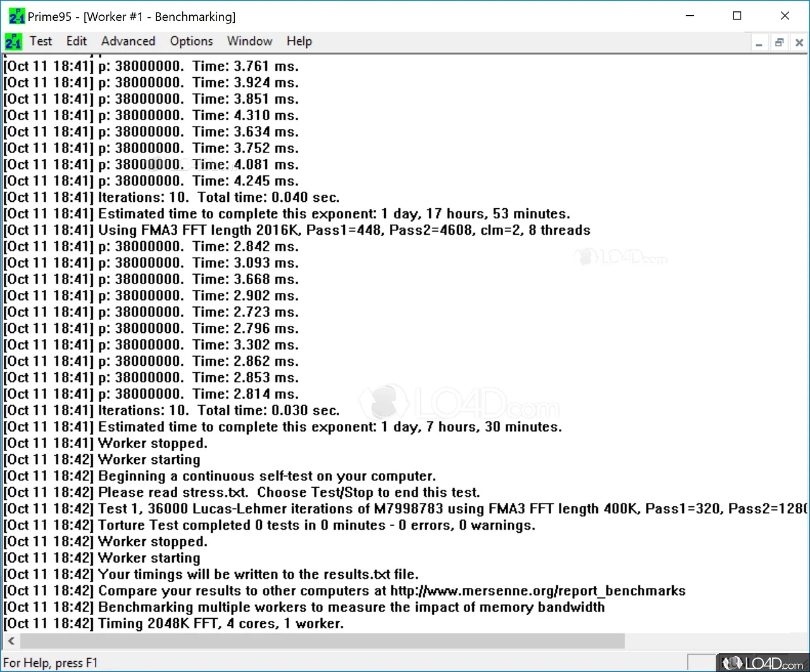This screenshot has width=810, height=672.
Task: Click the 18:41 'Worker stopped.' line
Action: [x=106, y=444]
